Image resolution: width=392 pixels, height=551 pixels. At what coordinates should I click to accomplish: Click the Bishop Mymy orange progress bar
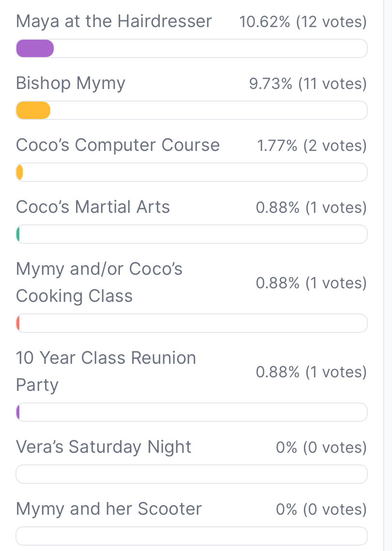click(191, 111)
